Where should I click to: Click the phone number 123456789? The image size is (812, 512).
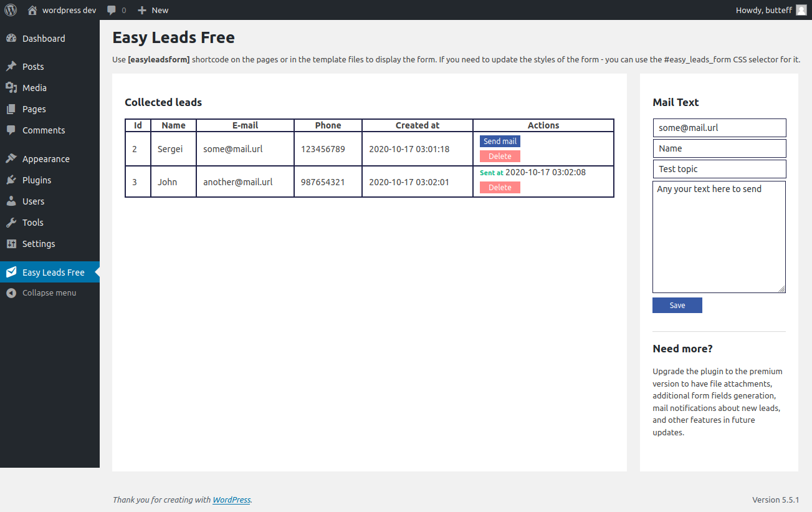(x=323, y=149)
